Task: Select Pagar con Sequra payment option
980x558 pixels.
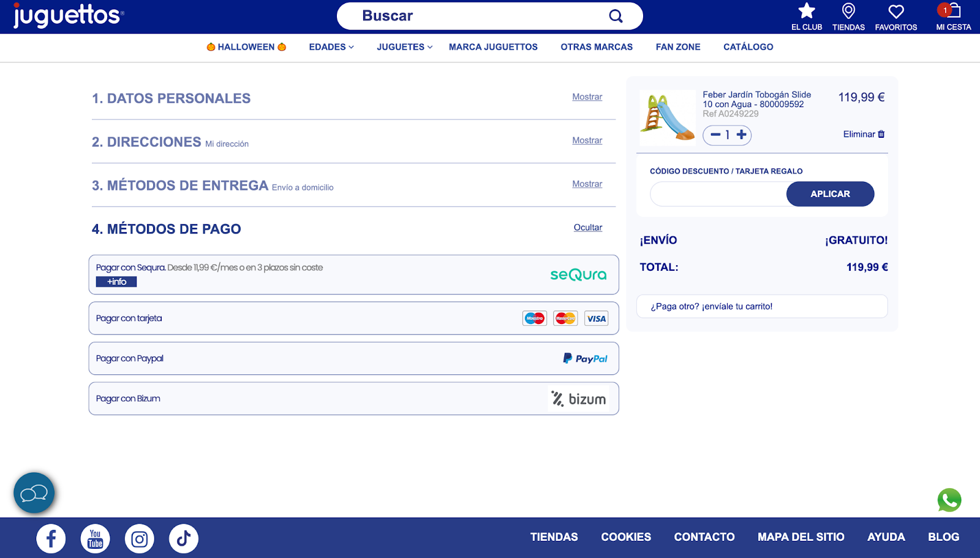Action: pyautogui.click(x=353, y=274)
